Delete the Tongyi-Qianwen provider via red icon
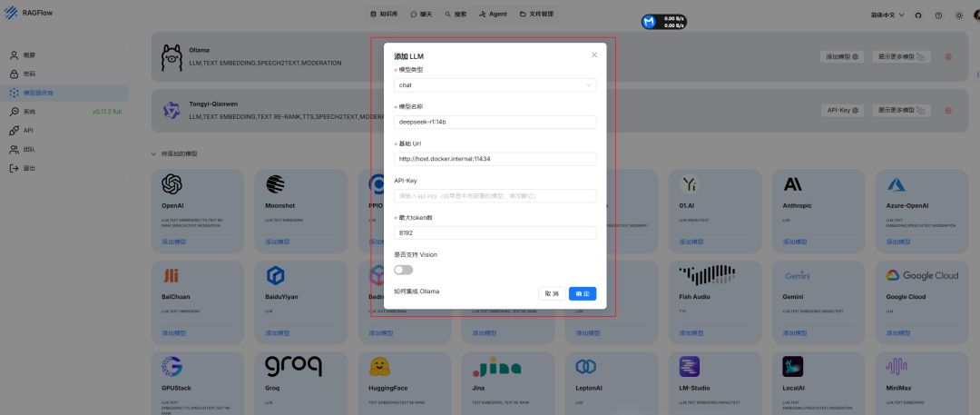Image resolution: width=980 pixels, height=415 pixels. 948,110
